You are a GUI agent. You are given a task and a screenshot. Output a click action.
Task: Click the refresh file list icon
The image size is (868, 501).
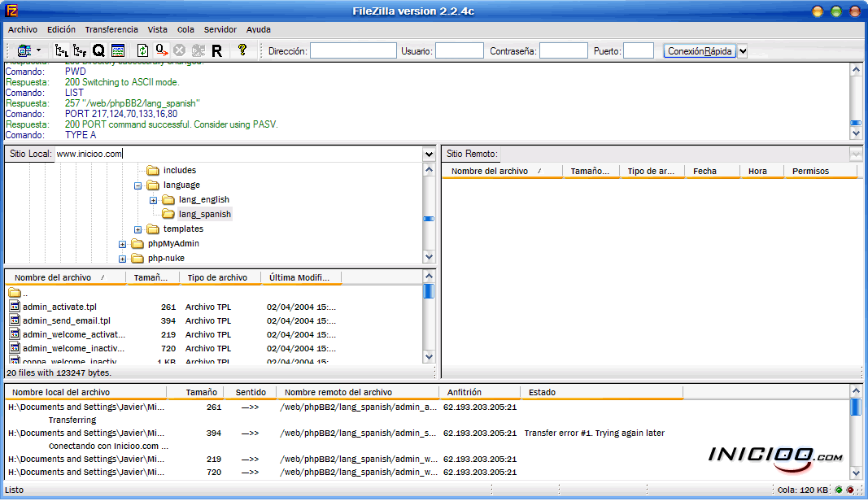click(x=143, y=51)
